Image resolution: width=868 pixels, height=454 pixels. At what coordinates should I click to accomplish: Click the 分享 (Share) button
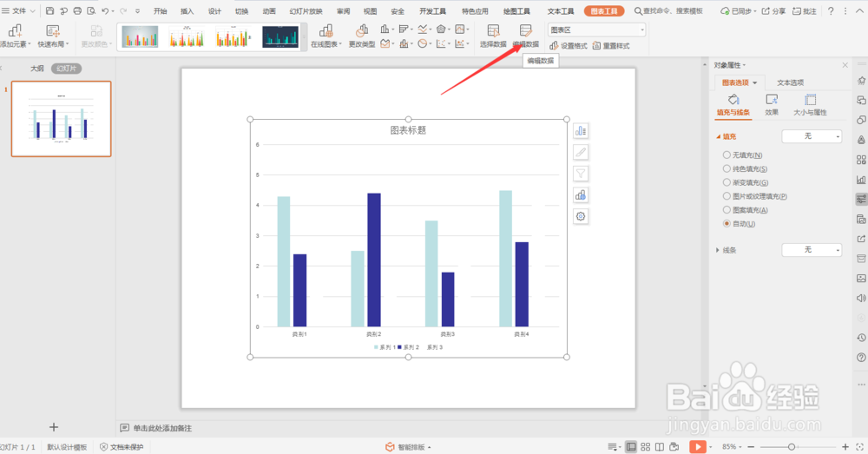[x=773, y=11]
